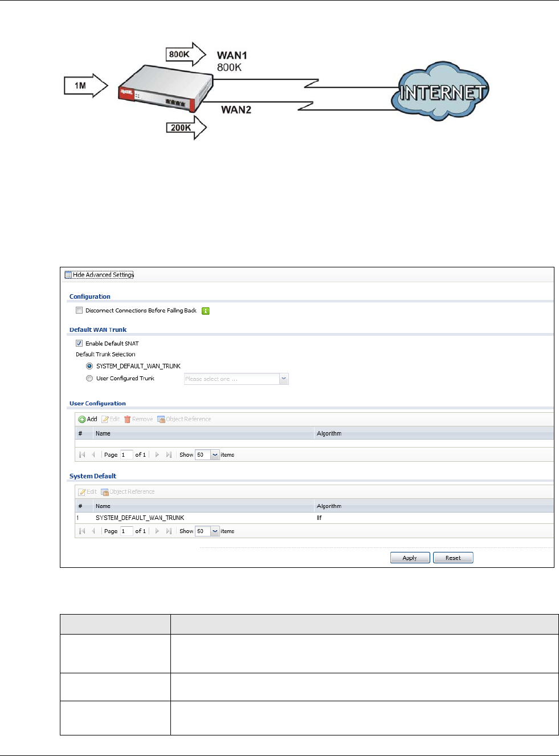Screen dimensions: 559x756
Task: Open Object Reference in User Configuration
Action: coord(184,419)
